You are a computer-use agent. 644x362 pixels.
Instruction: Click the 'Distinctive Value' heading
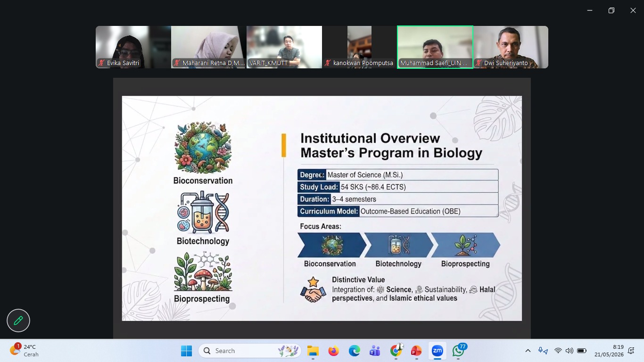click(358, 280)
